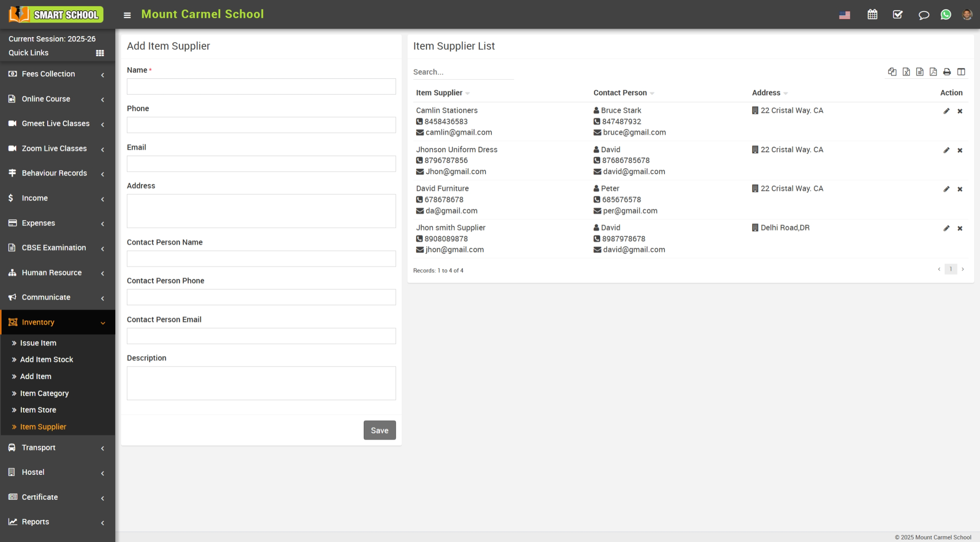Screen dimensions: 980x542
Task: Print the supplier list icon
Action: pyautogui.click(x=947, y=72)
